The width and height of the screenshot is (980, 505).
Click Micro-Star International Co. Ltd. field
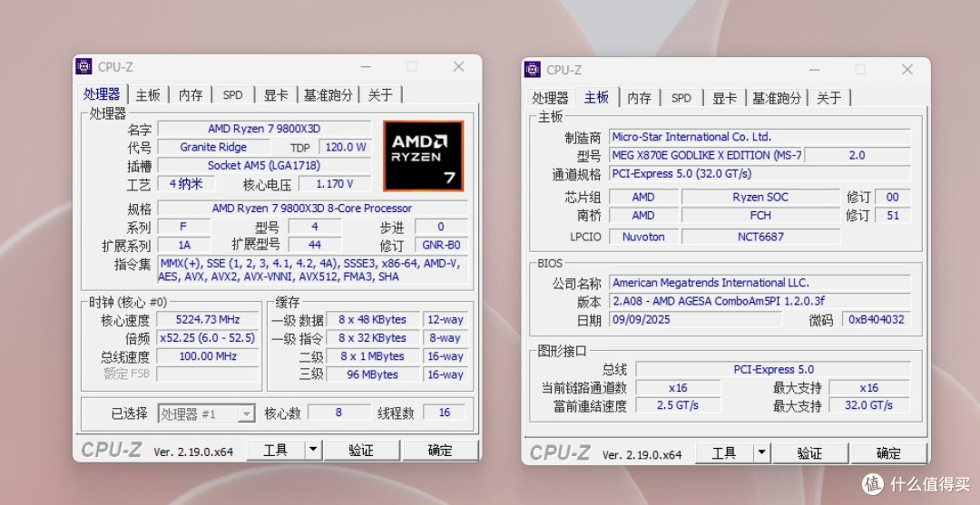(x=759, y=137)
